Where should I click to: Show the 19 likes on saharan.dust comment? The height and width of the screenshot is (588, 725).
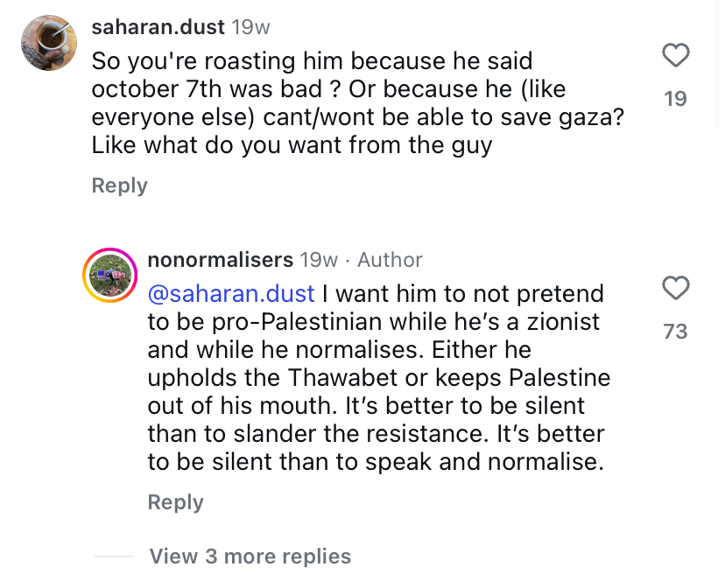(x=675, y=99)
